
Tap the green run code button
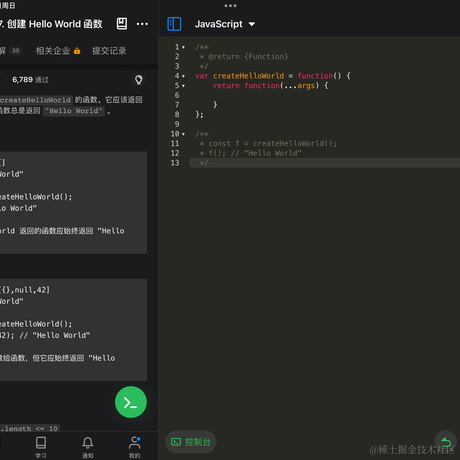pyautogui.click(x=131, y=402)
